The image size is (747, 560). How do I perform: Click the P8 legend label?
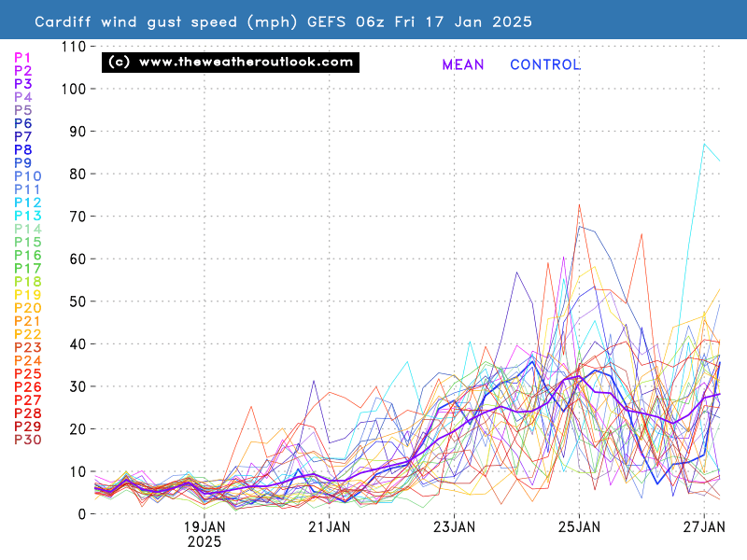22,150
